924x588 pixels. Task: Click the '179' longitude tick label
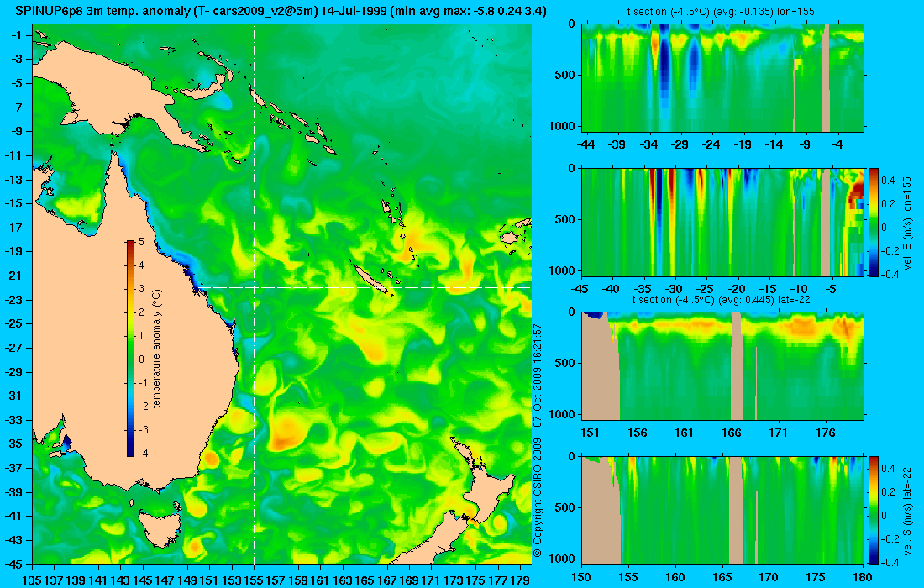point(520,580)
